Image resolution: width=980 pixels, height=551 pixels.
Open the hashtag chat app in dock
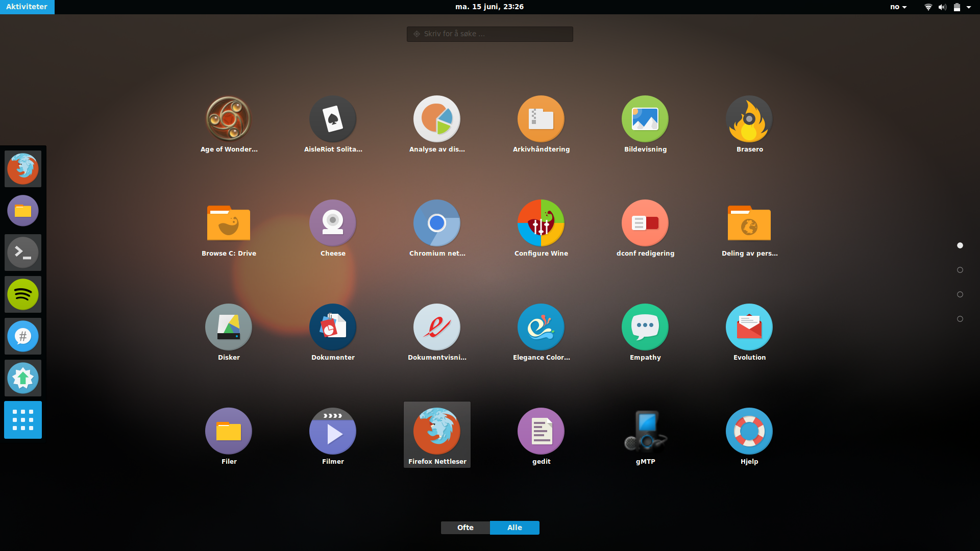coord(23,336)
